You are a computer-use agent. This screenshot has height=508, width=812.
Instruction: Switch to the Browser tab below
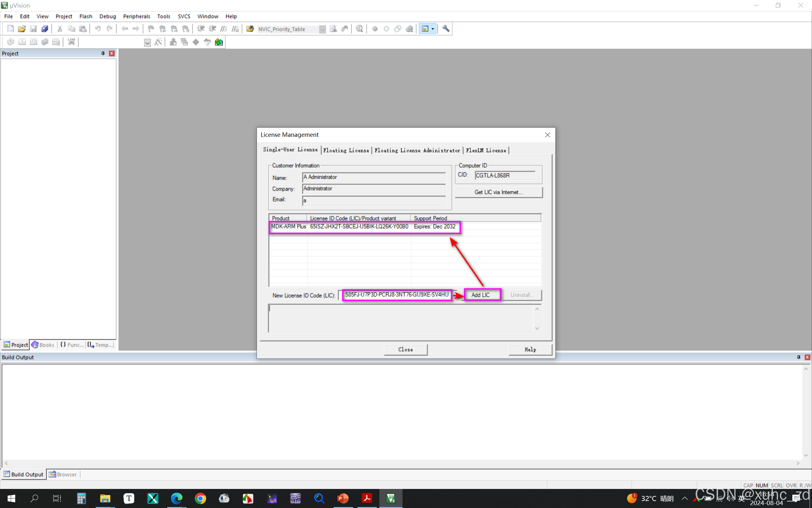[63, 474]
